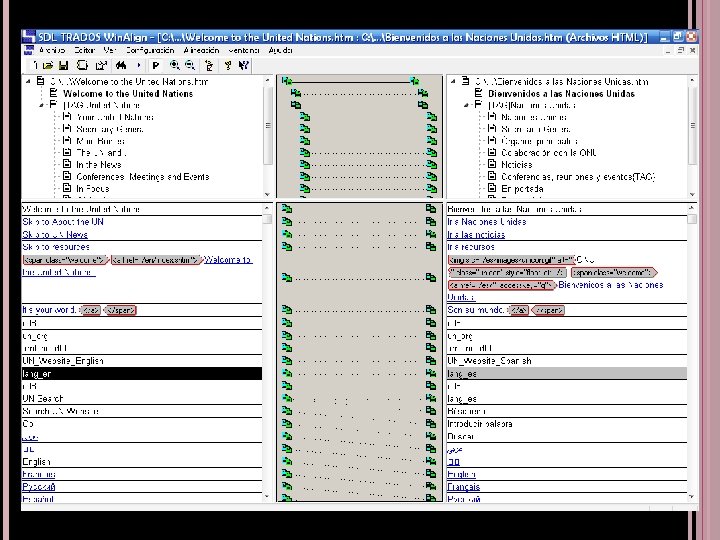Click the 'Skip to UN News' link
The width and height of the screenshot is (720, 540).
pyautogui.click(x=55, y=234)
